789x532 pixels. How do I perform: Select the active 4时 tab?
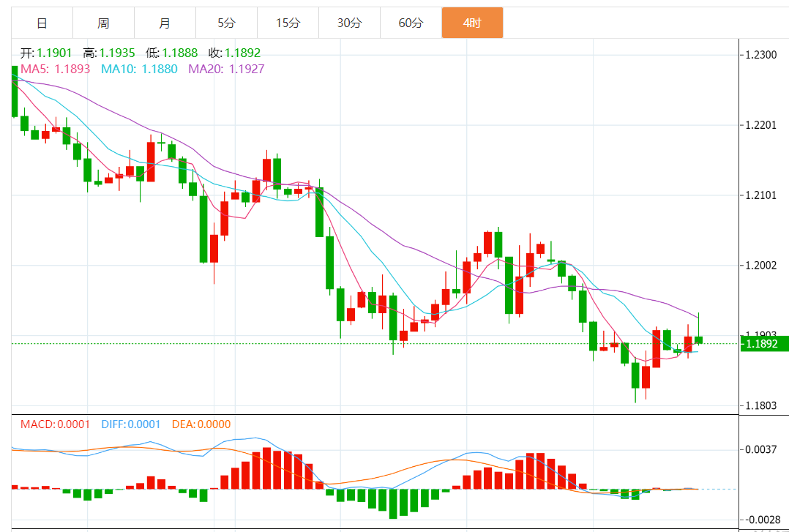[x=472, y=23]
